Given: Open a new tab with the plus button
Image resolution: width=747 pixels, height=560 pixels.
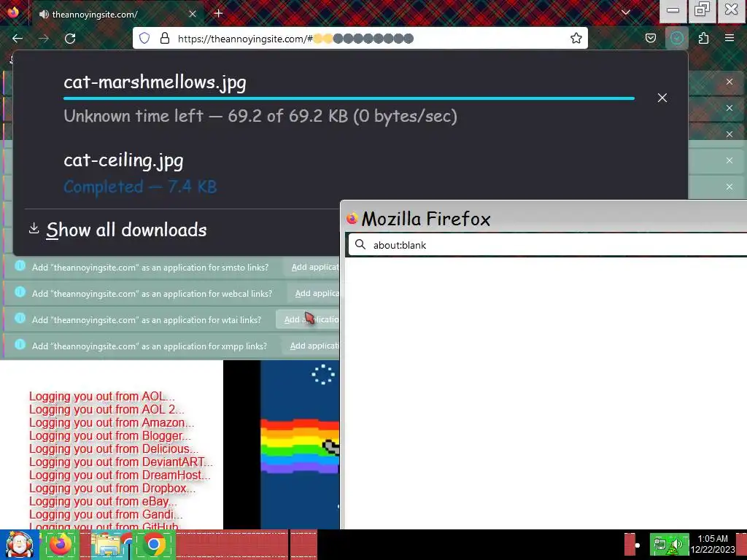Looking at the screenshot, I should click(219, 13).
